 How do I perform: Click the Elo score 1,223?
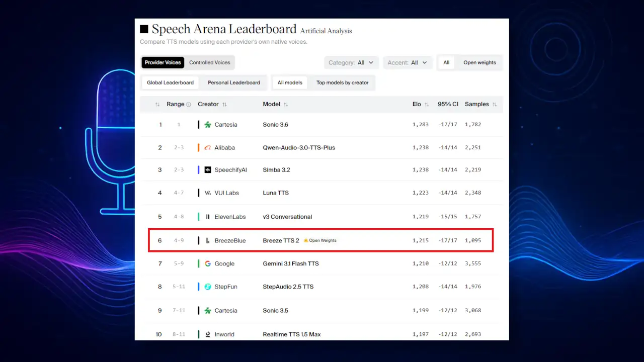pyautogui.click(x=421, y=193)
